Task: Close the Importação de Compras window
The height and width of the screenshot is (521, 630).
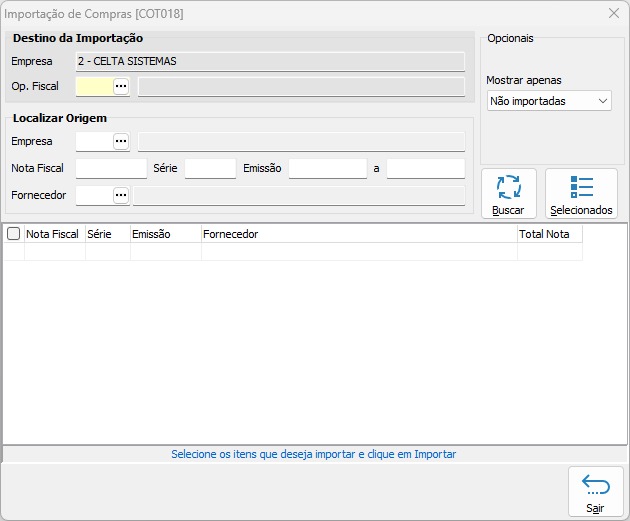Action: pos(614,14)
